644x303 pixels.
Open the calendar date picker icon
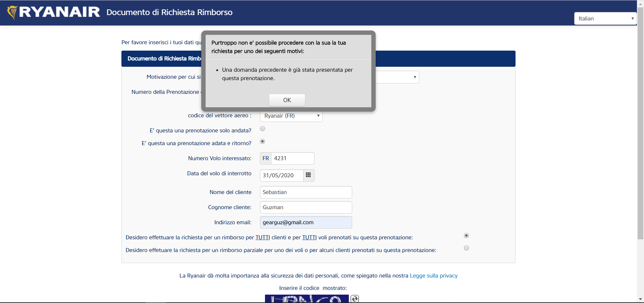309,175
